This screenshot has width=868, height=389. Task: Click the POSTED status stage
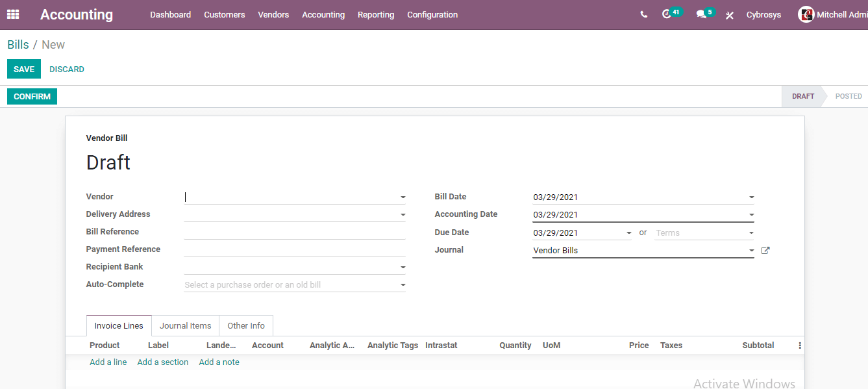click(849, 96)
